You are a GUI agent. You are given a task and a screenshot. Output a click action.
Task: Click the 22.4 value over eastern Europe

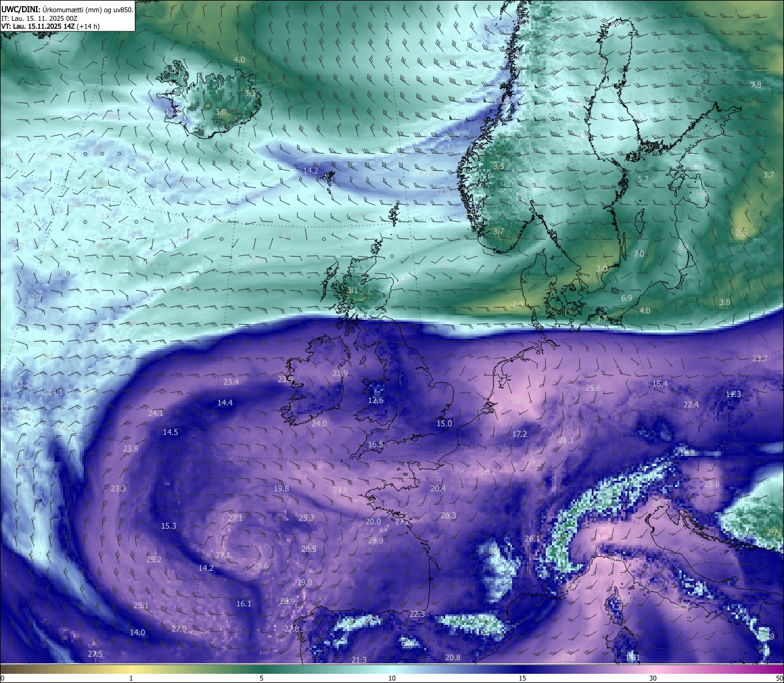click(x=691, y=404)
